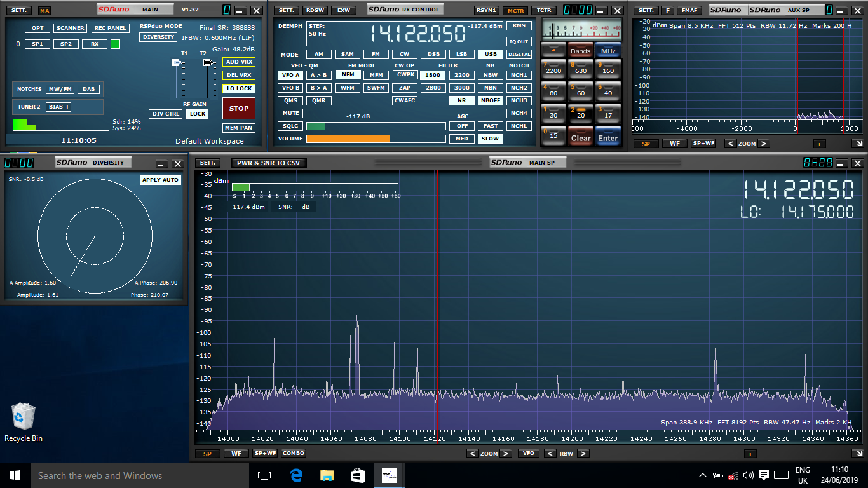
Task: Open Task View in the taskbar
Action: [264, 475]
